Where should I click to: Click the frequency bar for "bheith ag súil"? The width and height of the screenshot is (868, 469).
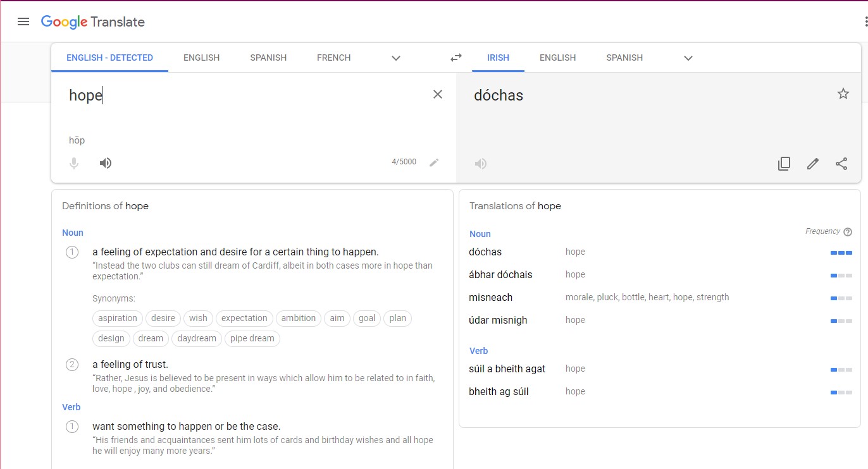[841, 393]
